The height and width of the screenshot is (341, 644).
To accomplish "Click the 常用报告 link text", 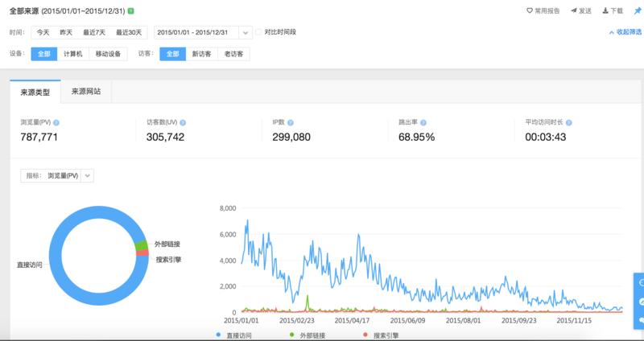I will (x=547, y=11).
